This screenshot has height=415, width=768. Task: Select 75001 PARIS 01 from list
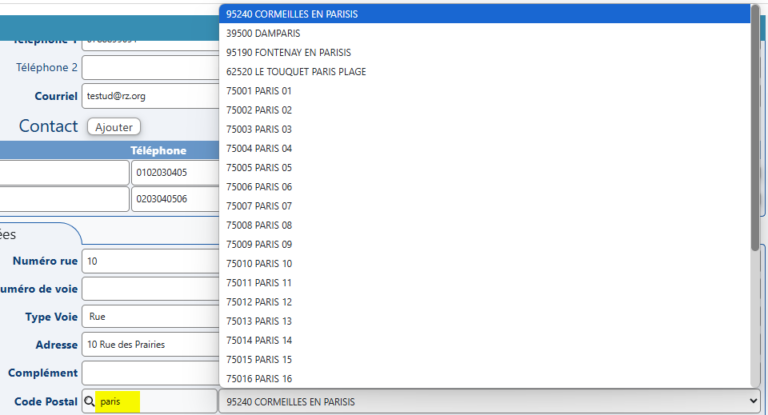tap(259, 91)
